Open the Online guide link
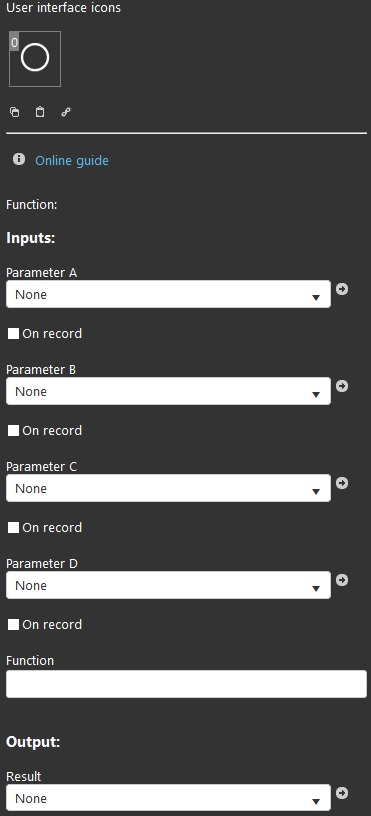This screenshot has width=371, height=816. tap(72, 160)
